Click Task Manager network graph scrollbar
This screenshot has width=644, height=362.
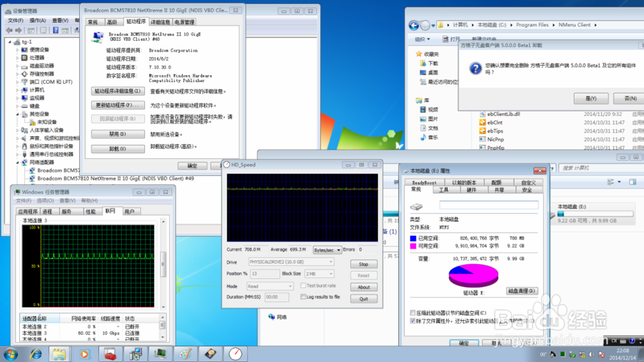coord(163,264)
